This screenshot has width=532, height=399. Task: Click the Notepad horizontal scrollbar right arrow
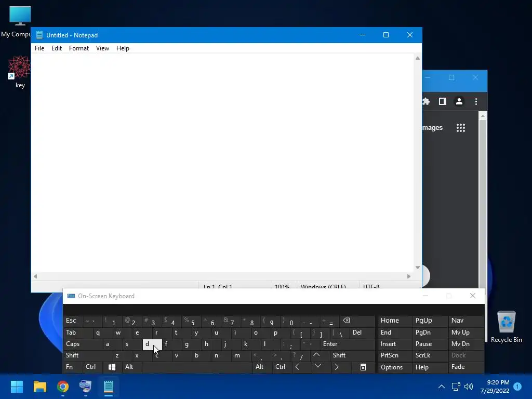(x=409, y=276)
